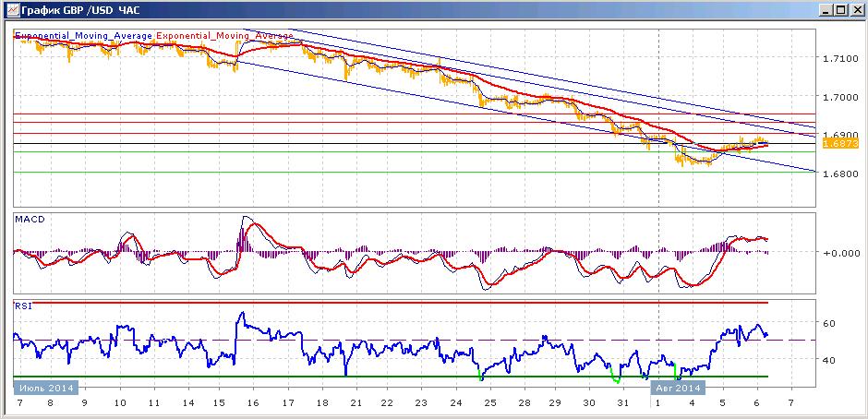This screenshot has height=419, width=868.
Task: Click date label 23 on time axis
Action: click(x=422, y=402)
